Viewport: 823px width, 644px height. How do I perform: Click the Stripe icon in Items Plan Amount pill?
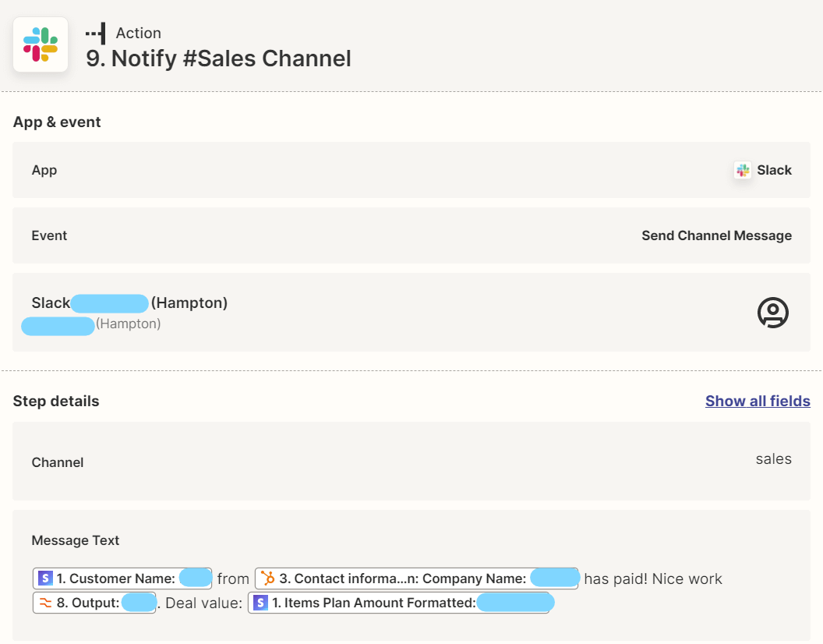(260, 603)
